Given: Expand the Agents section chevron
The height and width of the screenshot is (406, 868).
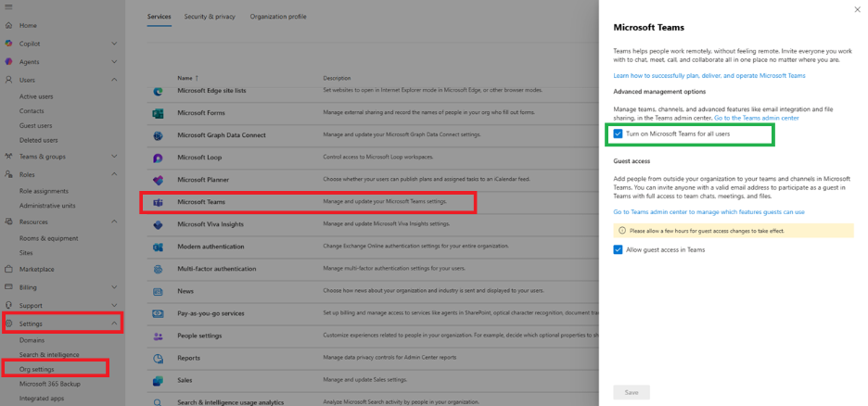Looking at the screenshot, I should coord(114,62).
